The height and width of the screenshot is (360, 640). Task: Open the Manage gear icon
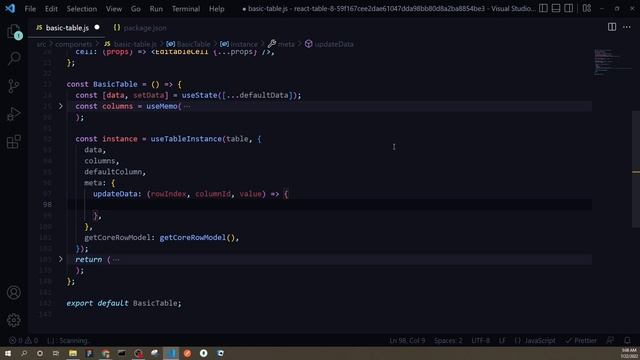click(x=14, y=320)
